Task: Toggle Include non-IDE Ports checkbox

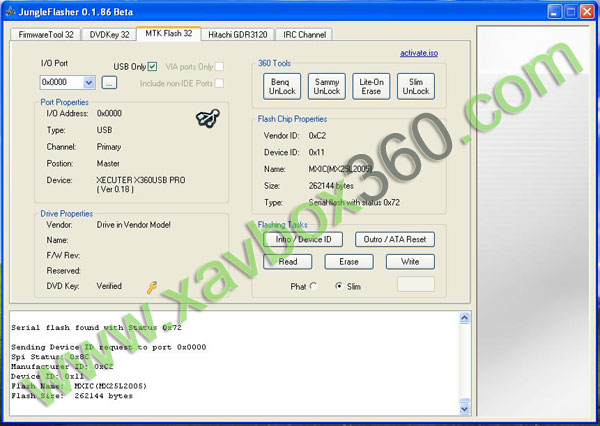Action: 219,83
